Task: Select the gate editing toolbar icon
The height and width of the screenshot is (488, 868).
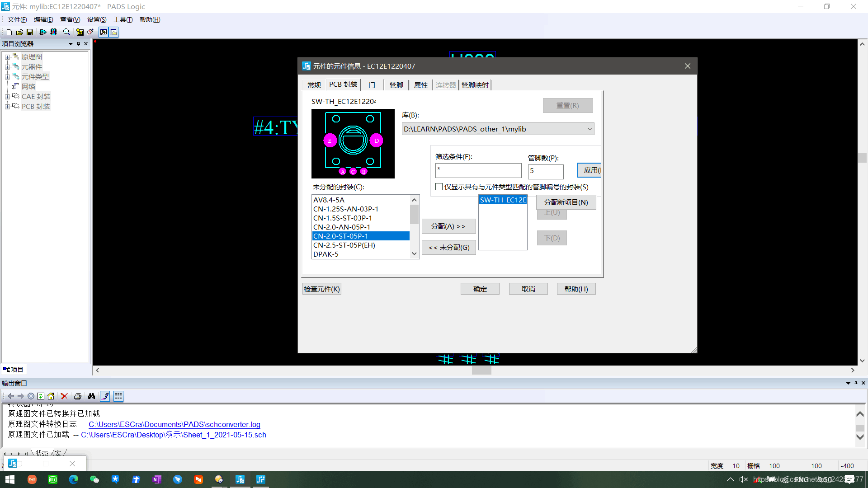Action: [43, 32]
